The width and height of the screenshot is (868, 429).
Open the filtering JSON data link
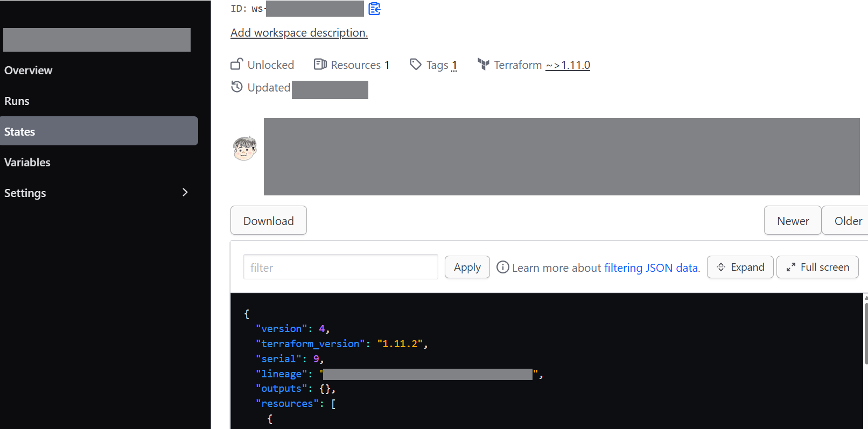[x=652, y=268]
